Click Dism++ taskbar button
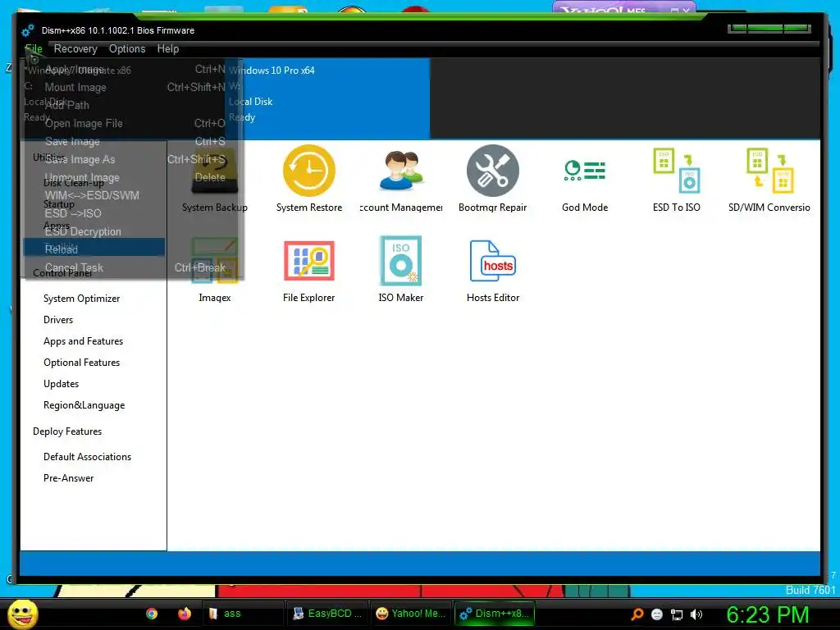840x630 pixels. (x=495, y=614)
